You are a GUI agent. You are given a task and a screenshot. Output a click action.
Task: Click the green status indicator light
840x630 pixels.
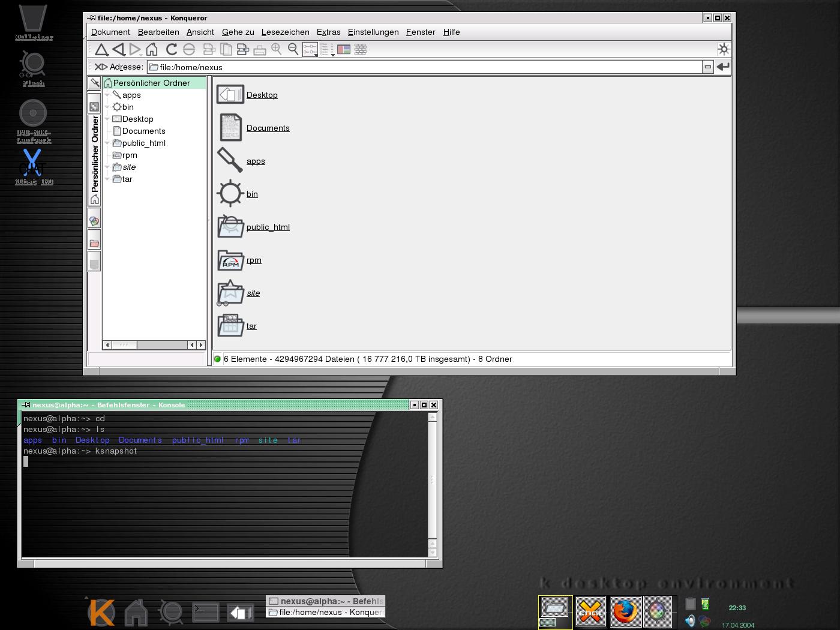217,359
